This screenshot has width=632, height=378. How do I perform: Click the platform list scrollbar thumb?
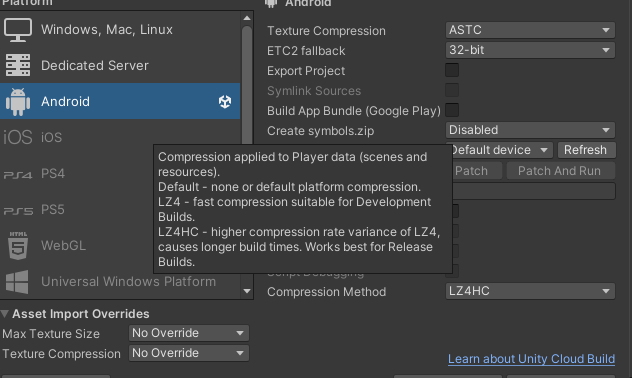tap(247, 85)
